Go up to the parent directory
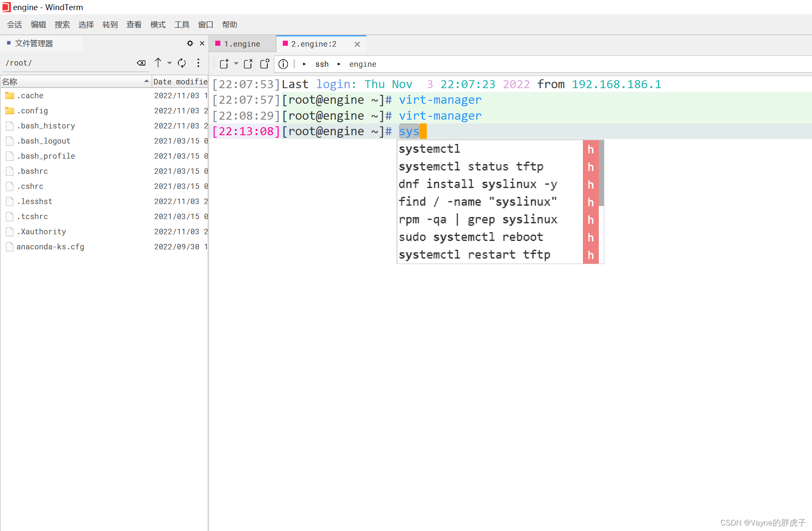The width and height of the screenshot is (812, 531). click(x=158, y=63)
